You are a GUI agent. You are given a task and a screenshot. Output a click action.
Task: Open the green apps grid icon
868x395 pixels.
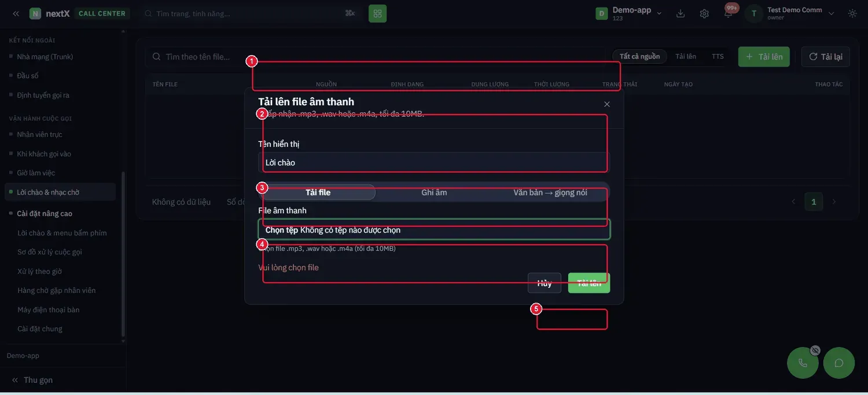click(x=377, y=13)
